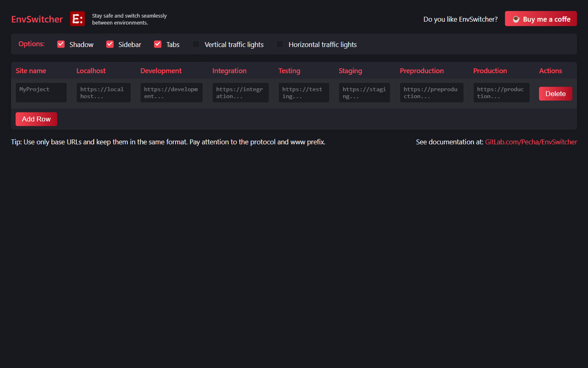Screen dimensions: 588x368
Task: Select the Staging URL field
Action: tap(364, 92)
